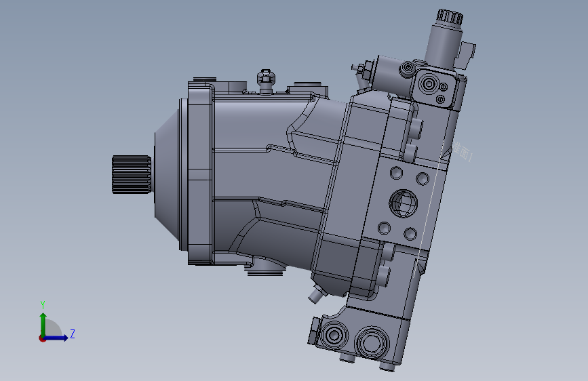This screenshot has height=381, width=588.
Task: Click the red X origin dot of the triad
Action: [42, 338]
